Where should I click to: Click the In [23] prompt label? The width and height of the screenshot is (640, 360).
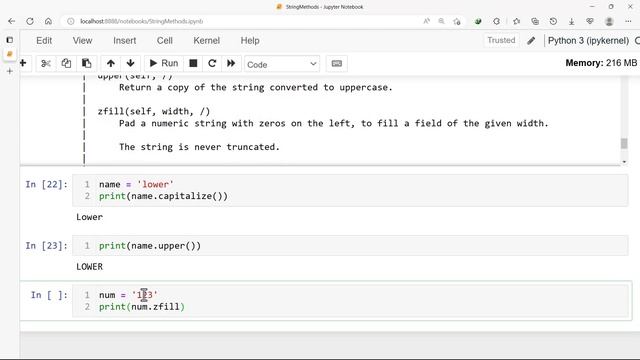[x=46, y=246]
